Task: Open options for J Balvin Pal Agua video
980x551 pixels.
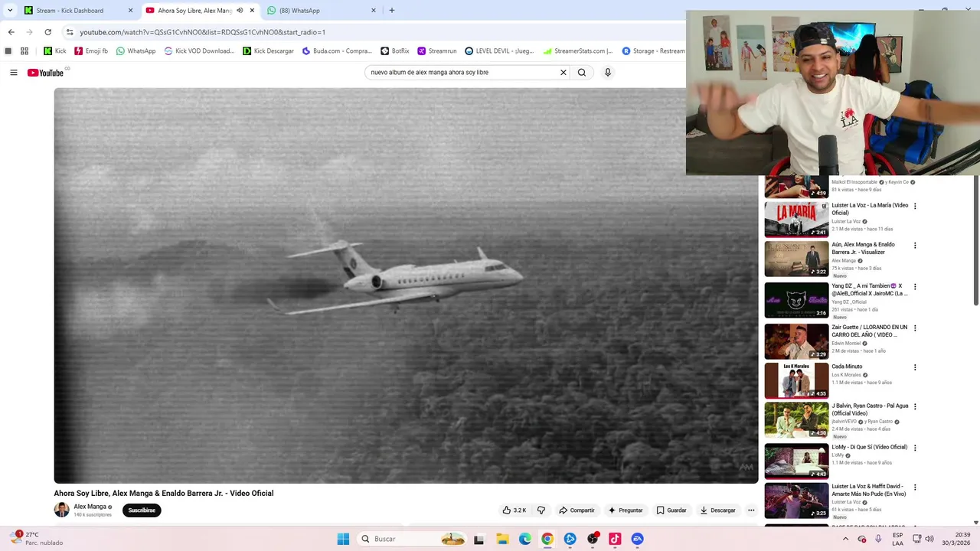Action: [915, 407]
